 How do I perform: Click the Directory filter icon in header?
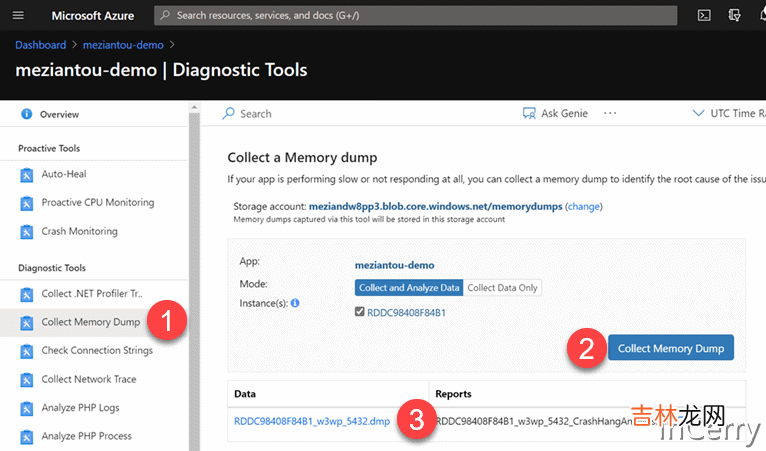pyautogui.click(x=735, y=15)
